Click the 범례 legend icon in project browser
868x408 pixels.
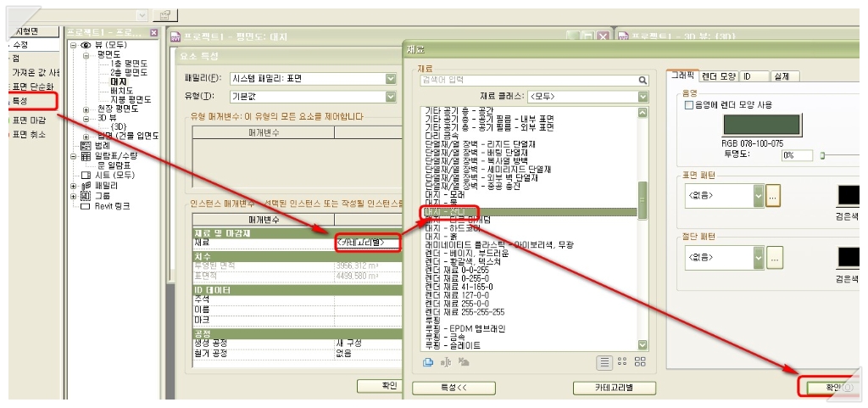click(86, 146)
